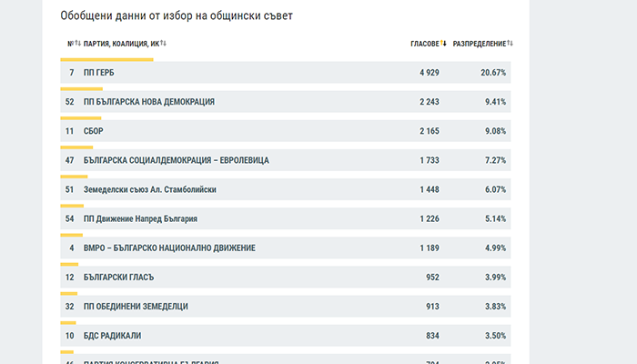The height and width of the screenshot is (364, 637).
Task: Click the № column header
Action: [71, 44]
